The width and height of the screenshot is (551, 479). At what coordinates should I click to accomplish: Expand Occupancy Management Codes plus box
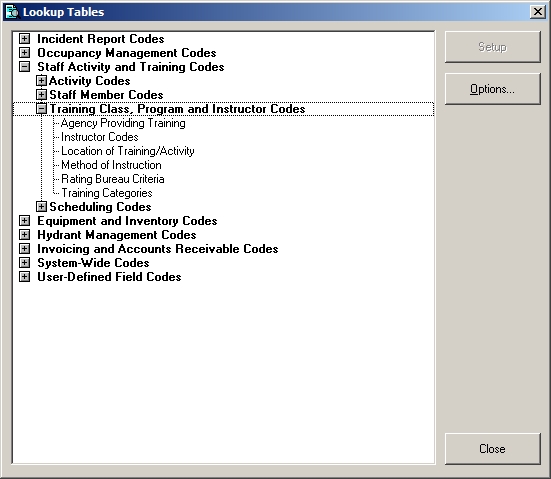click(x=24, y=53)
